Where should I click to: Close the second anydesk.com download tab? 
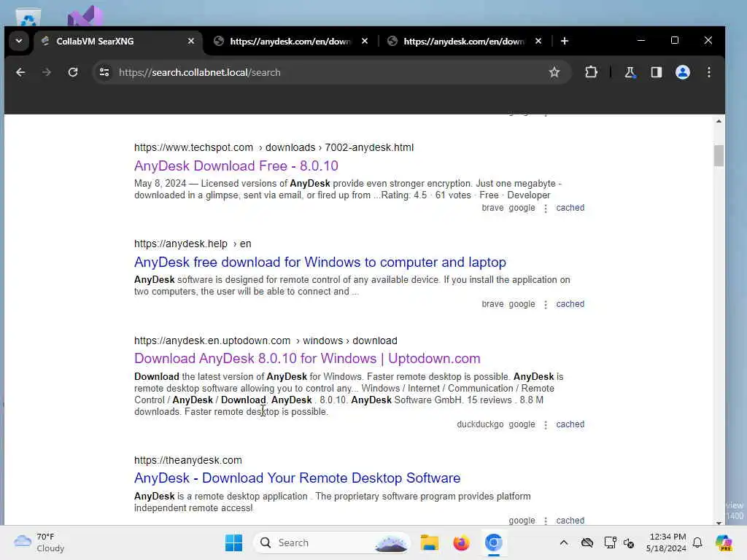pos(538,41)
